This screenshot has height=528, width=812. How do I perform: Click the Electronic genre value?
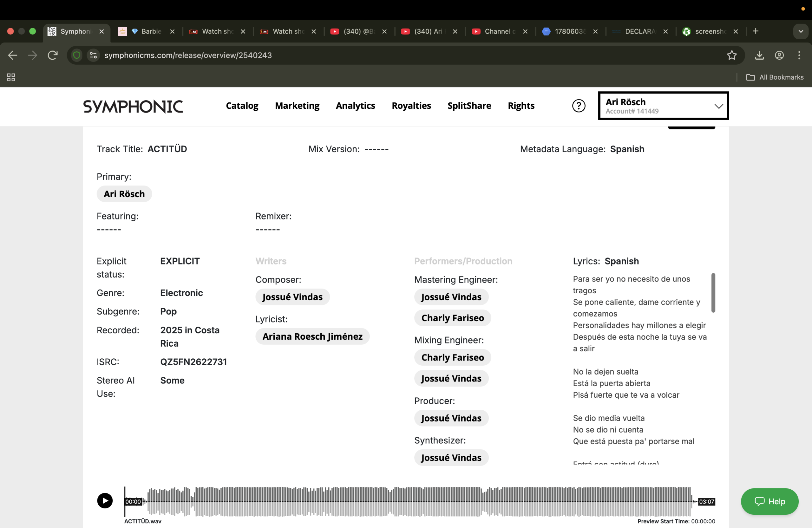point(181,293)
